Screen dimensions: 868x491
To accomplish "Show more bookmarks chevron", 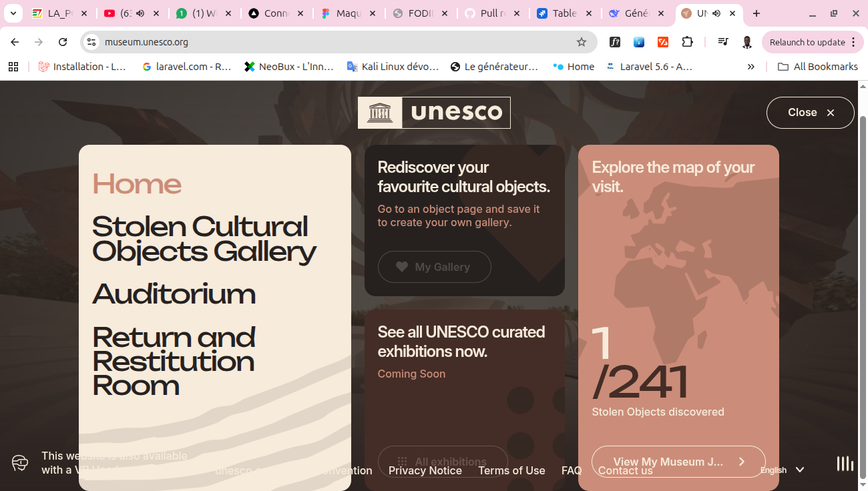I will pos(751,67).
